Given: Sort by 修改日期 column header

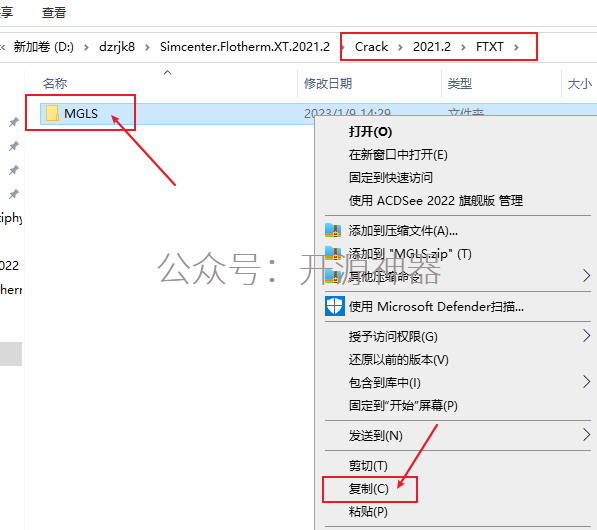Looking at the screenshot, I should tap(328, 83).
